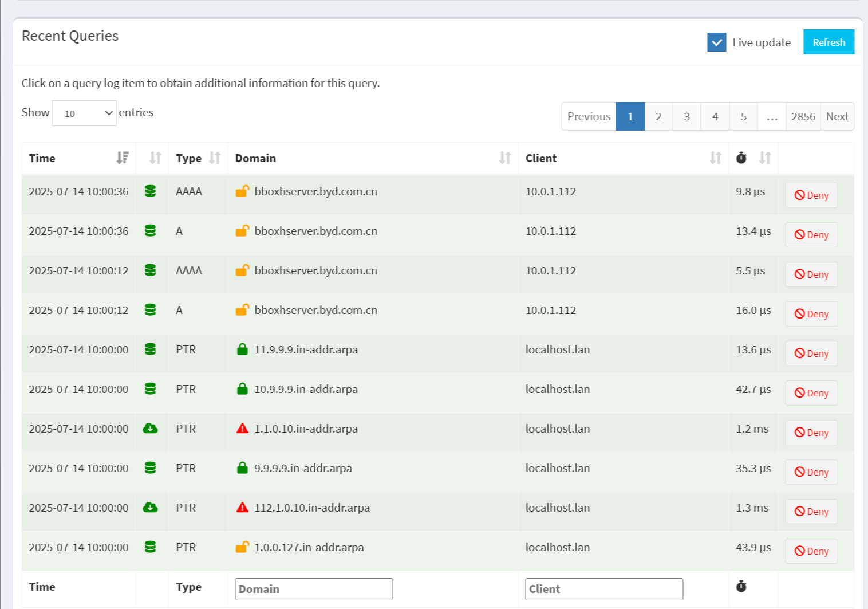This screenshot has height=609, width=868.
Task: Go to page 3 of the query log
Action: click(687, 116)
